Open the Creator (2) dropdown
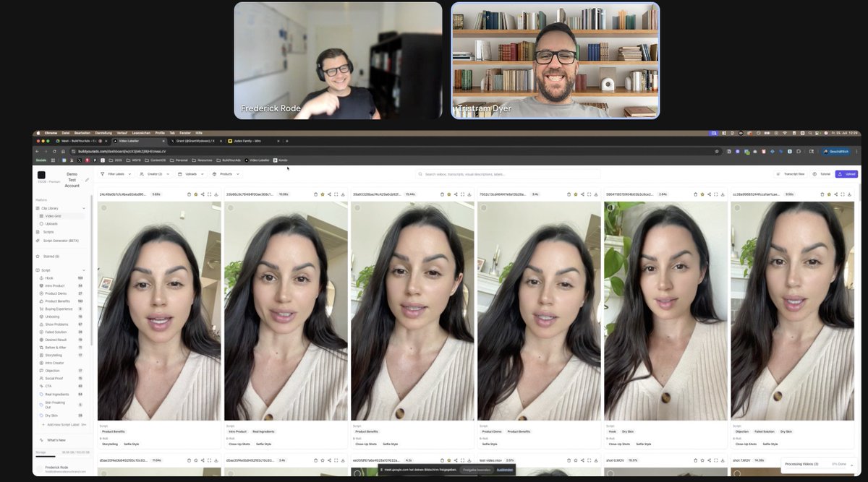 pyautogui.click(x=155, y=174)
